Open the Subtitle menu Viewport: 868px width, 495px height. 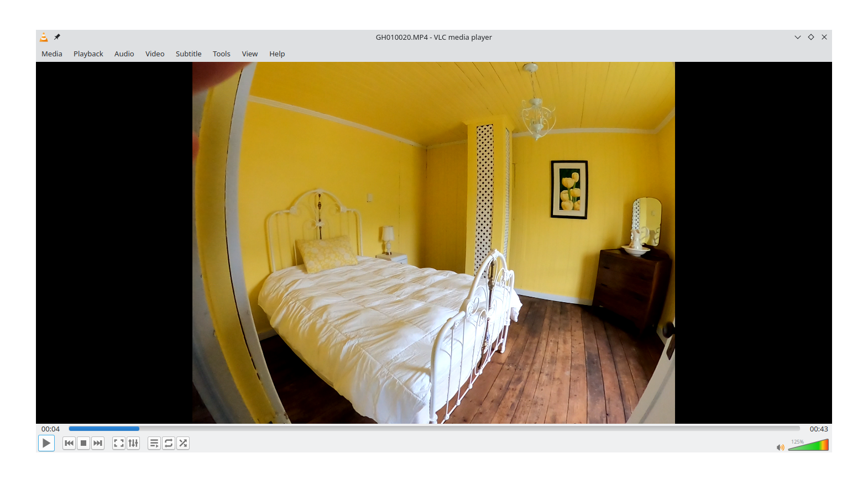point(189,54)
